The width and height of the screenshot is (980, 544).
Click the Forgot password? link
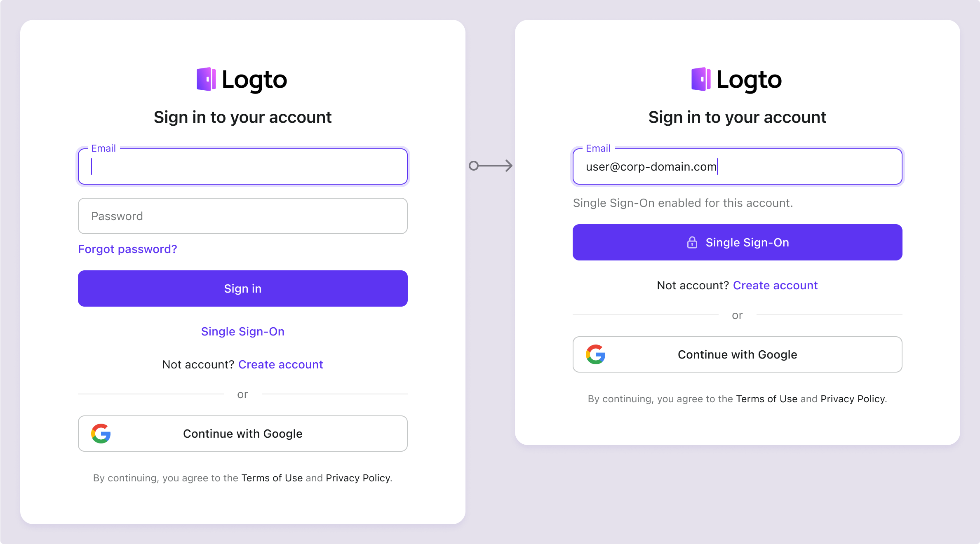[127, 249]
